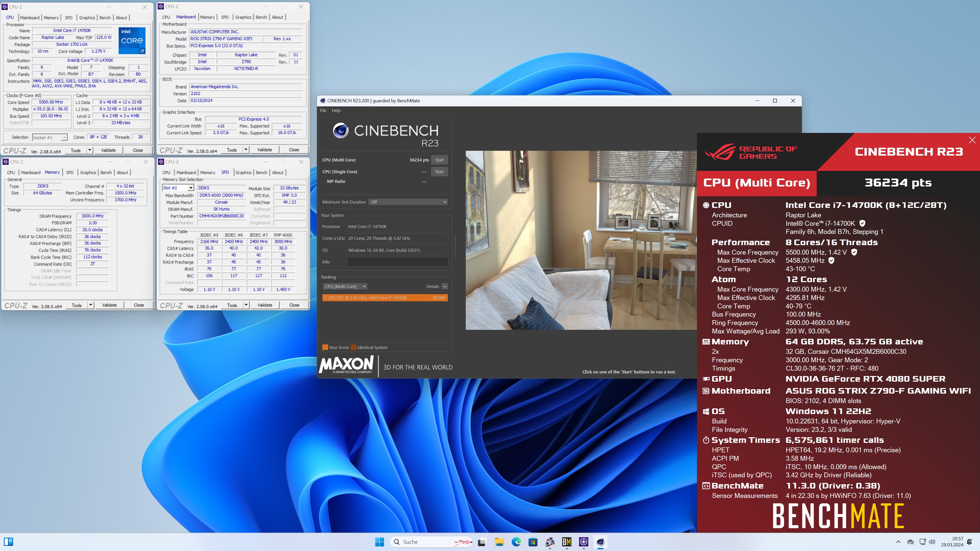Expand the ranking Details toggle
Image resolution: width=980 pixels, height=551 pixels.
coord(445,286)
